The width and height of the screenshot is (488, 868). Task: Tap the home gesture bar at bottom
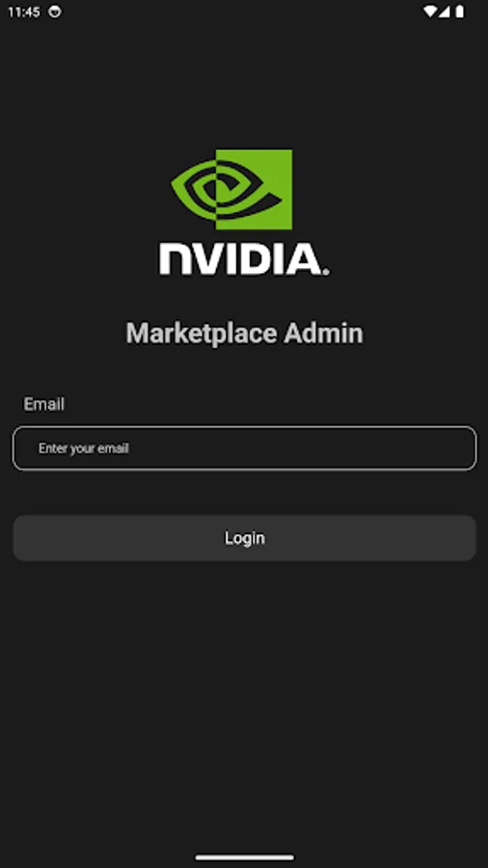point(244,857)
